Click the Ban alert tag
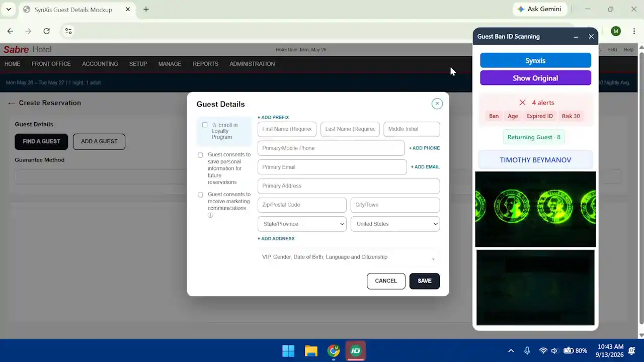The image size is (644, 362). pos(494,116)
